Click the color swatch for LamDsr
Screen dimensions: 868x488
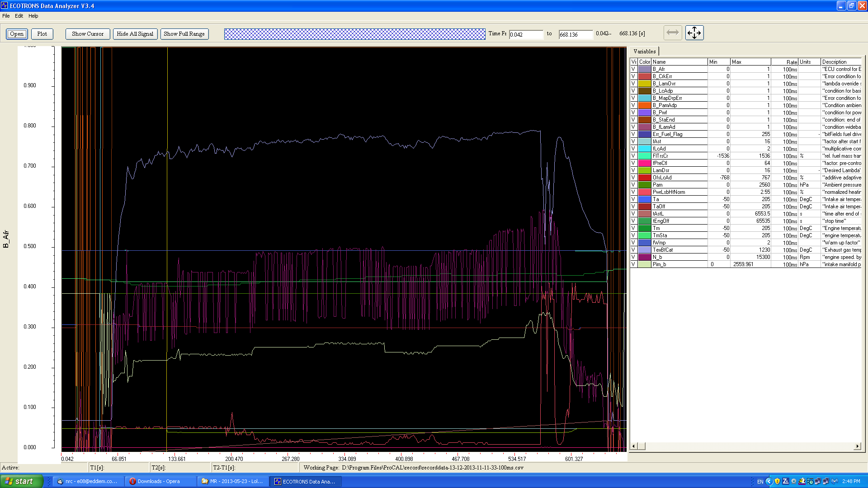(x=645, y=170)
